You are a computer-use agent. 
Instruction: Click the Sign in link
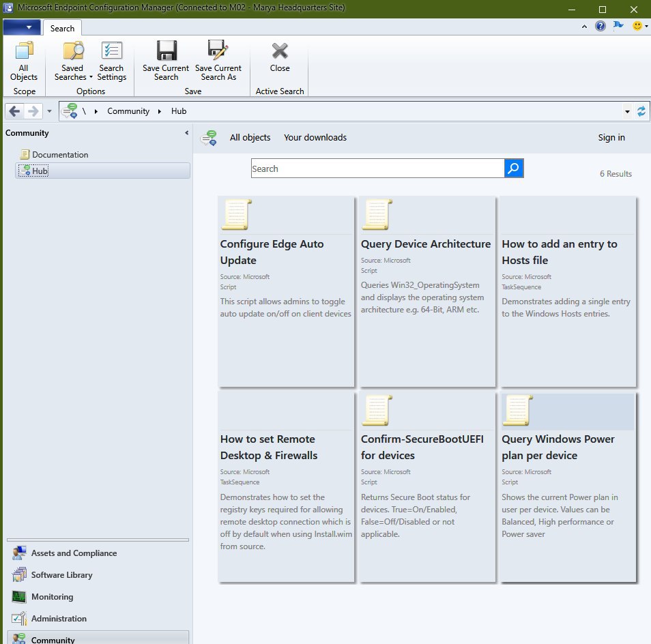611,137
